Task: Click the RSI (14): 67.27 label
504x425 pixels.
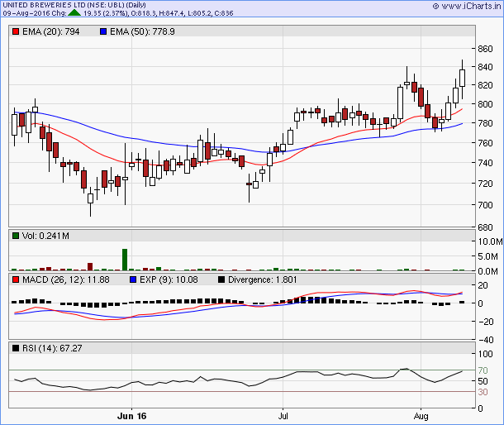Action: [52, 348]
